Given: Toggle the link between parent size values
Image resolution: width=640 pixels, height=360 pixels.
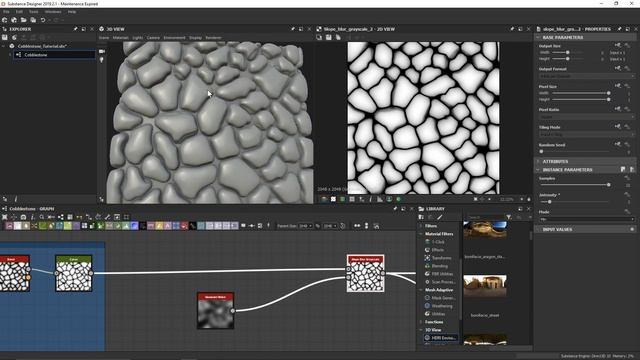Looking at the screenshot, I should click(x=318, y=226).
